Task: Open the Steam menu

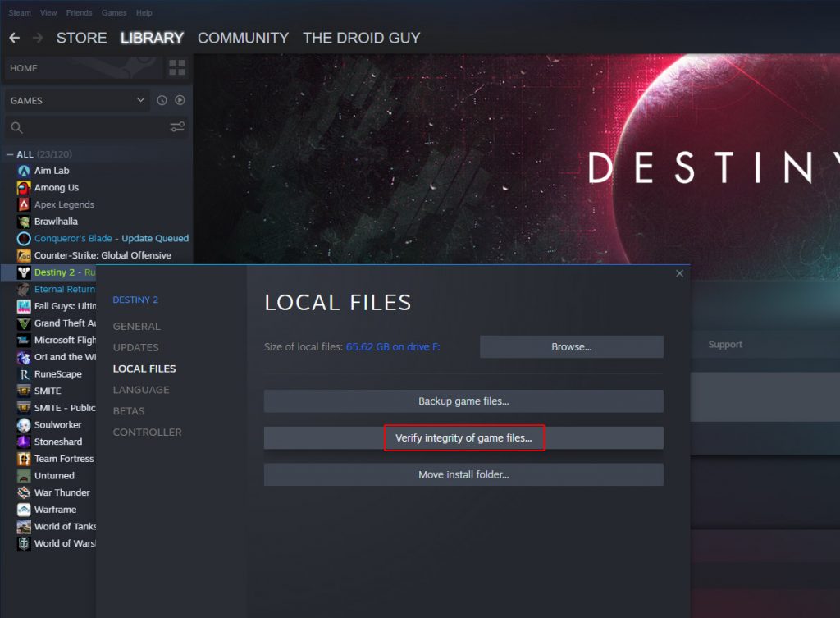Action: pos(20,13)
